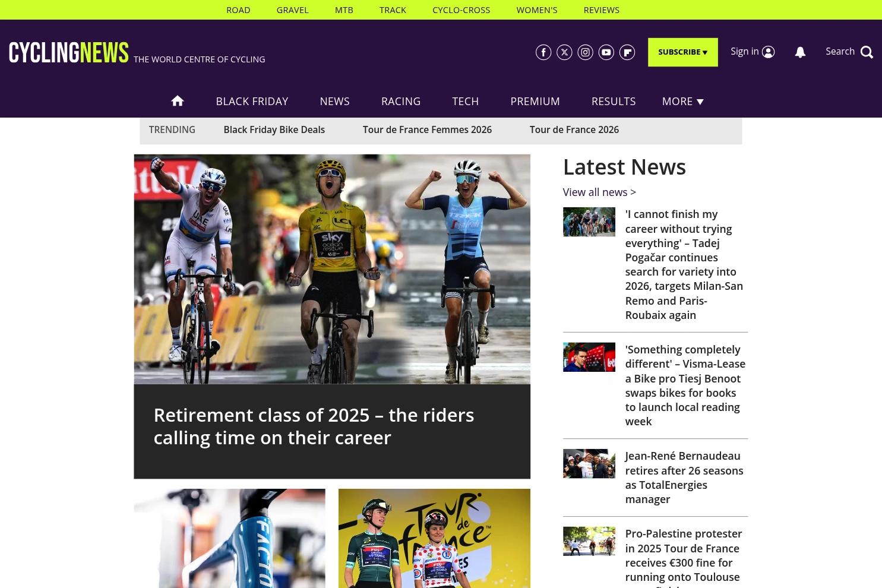Open the Results menu item
Viewport: 882px width, 588px height.
click(x=614, y=102)
